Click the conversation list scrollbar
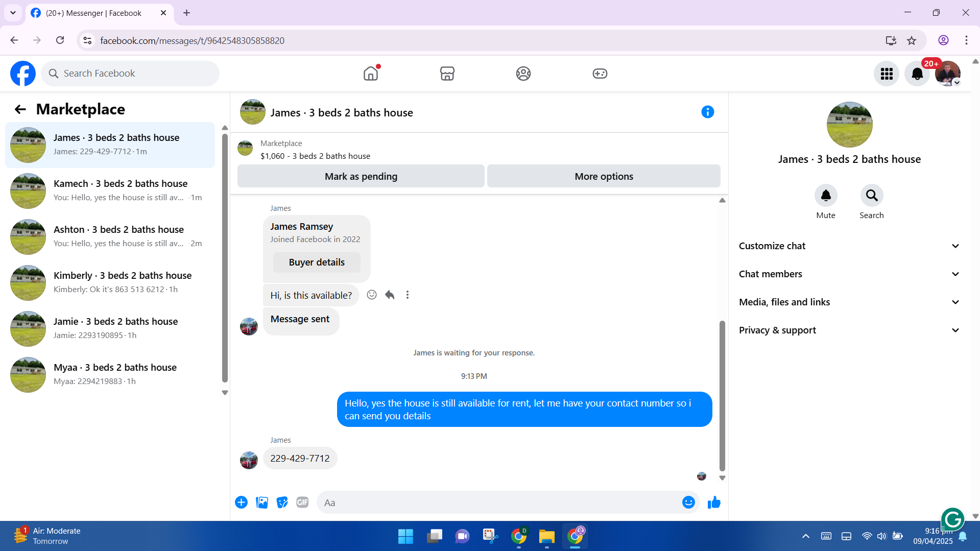The image size is (980, 551). coord(225,258)
